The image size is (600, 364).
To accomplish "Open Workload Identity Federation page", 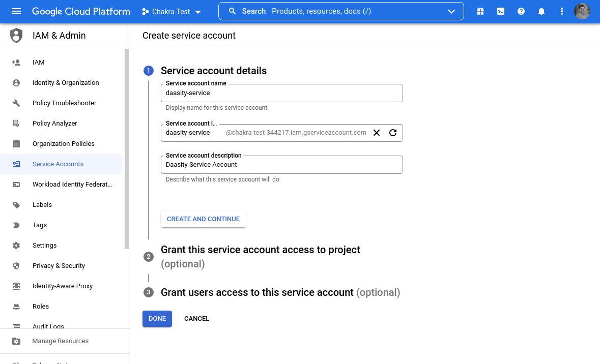I will [x=72, y=185].
